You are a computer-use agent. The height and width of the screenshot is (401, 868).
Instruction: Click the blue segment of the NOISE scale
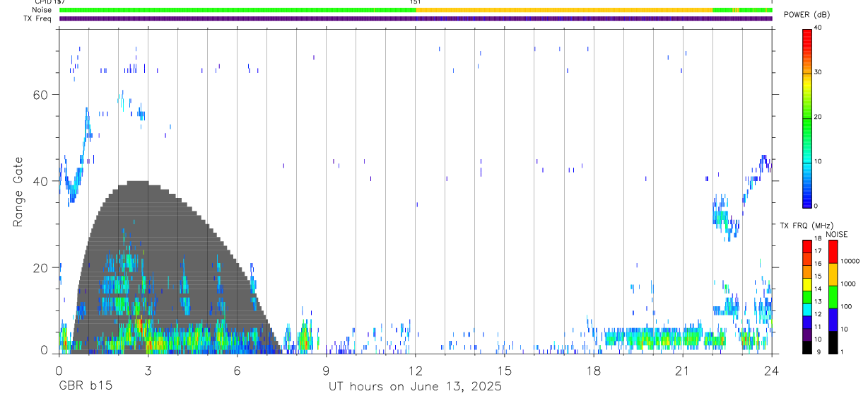pos(833,319)
